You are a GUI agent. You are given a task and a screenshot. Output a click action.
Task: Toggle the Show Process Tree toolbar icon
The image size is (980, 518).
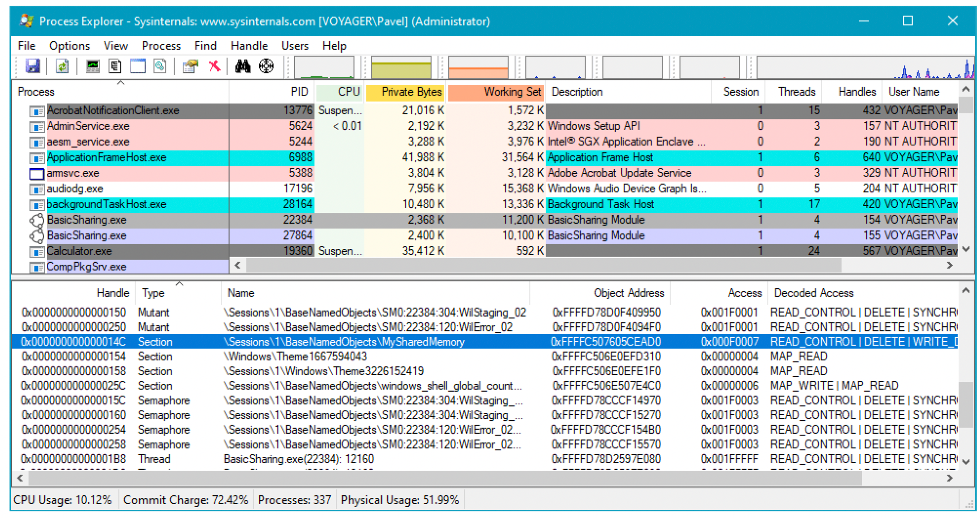pos(115,66)
